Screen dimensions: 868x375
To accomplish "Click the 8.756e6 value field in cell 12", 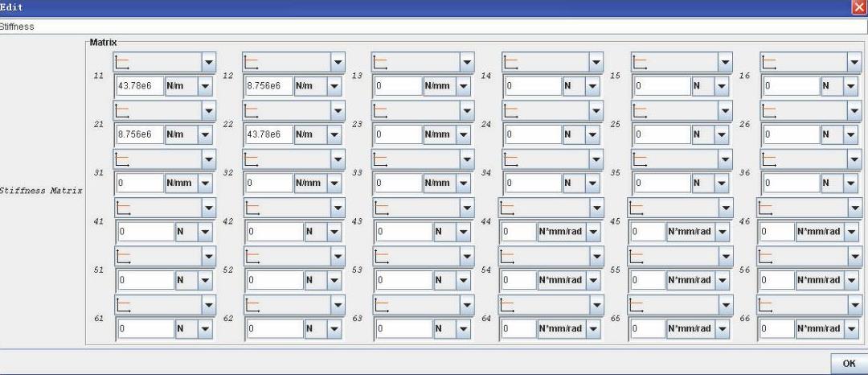I will (x=268, y=86).
